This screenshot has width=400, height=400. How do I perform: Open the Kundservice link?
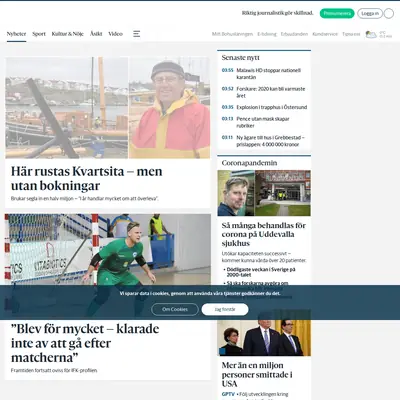click(325, 34)
